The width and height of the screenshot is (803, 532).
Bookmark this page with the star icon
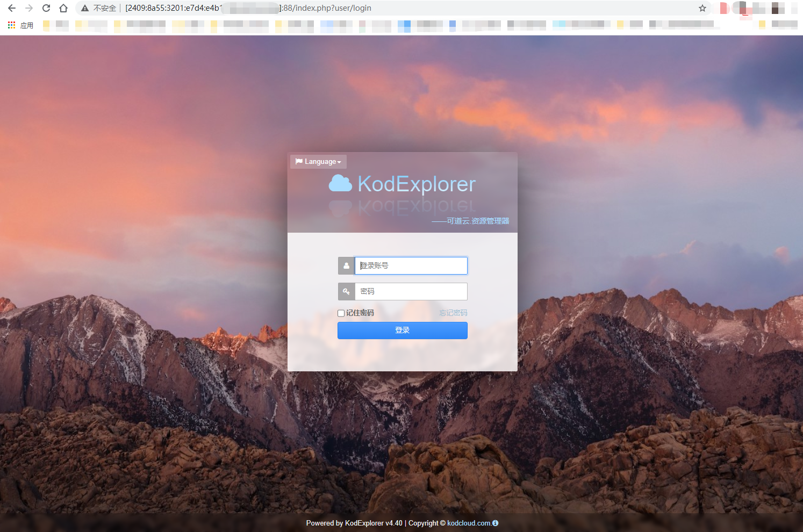point(702,8)
